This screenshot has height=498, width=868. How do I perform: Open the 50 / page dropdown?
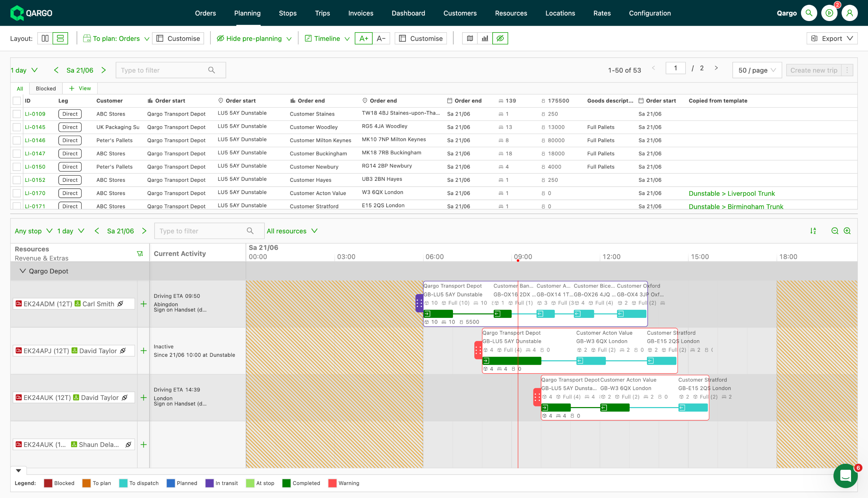pos(756,70)
